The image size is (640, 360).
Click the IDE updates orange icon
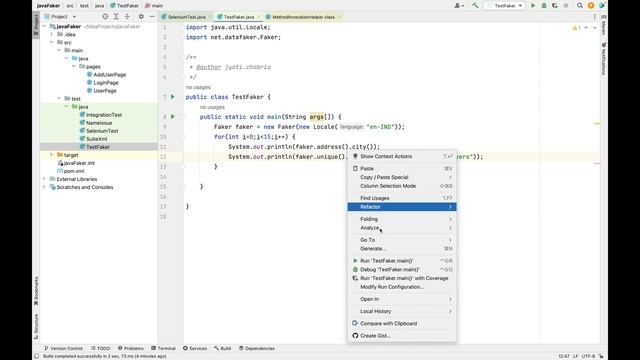click(591, 6)
